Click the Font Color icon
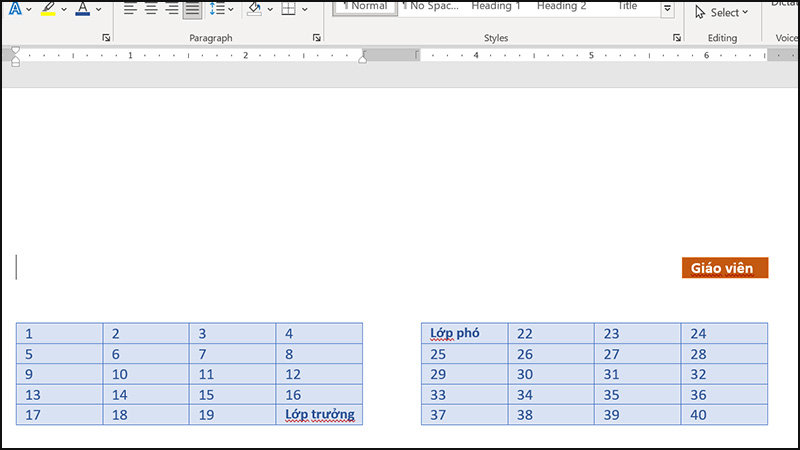 pyautogui.click(x=82, y=9)
